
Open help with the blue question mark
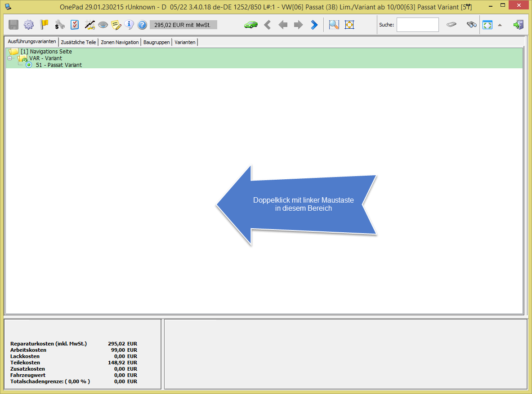pyautogui.click(x=142, y=25)
